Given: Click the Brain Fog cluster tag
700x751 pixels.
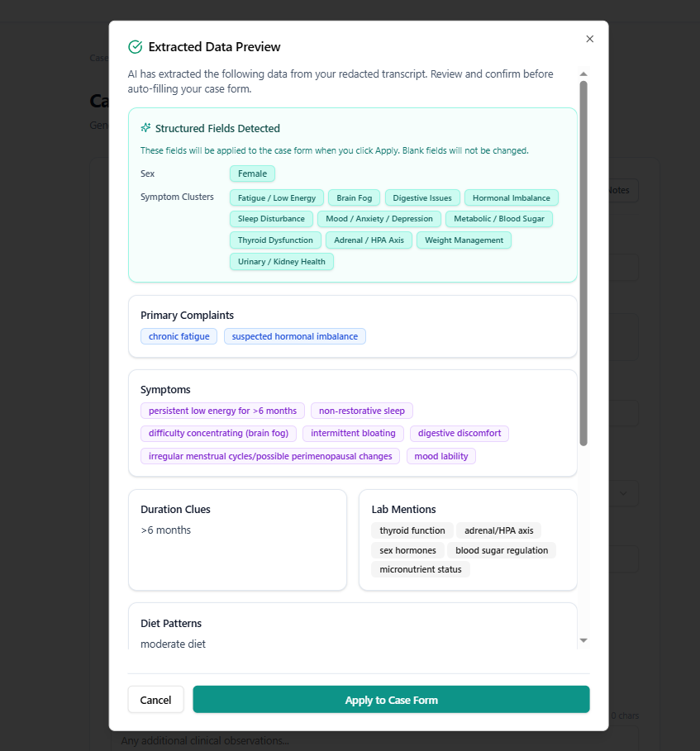Looking at the screenshot, I should click(354, 197).
